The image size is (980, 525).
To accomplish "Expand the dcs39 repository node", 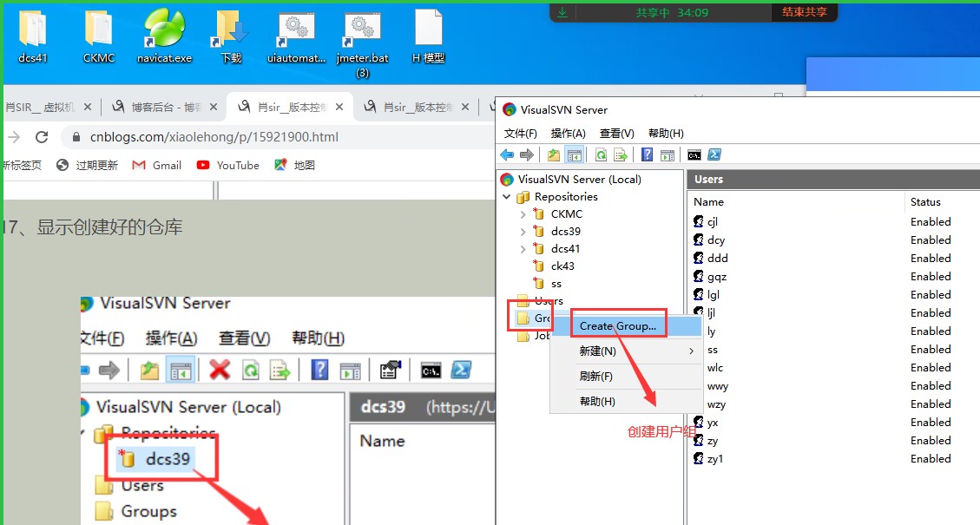I will pos(523,232).
